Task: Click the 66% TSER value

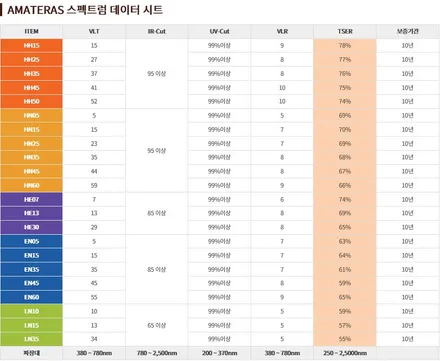Action: [345, 185]
